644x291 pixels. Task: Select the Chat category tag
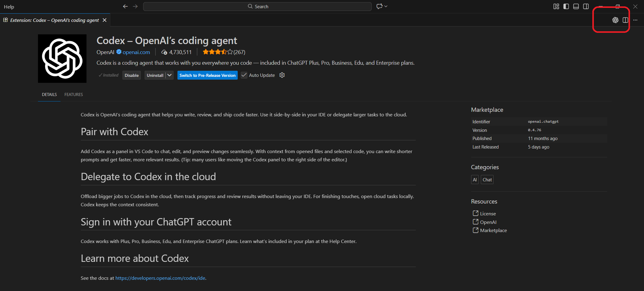(x=487, y=180)
